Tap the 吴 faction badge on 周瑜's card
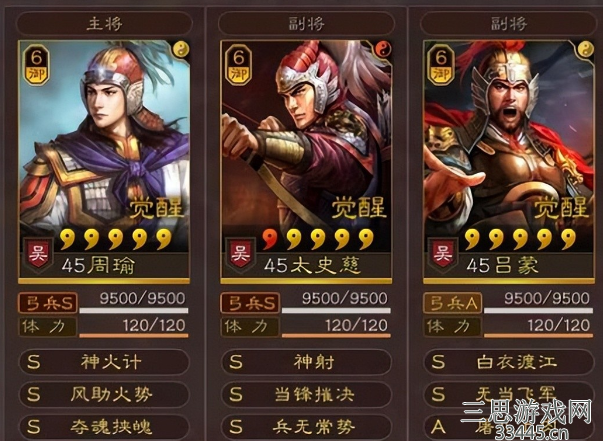Screen dimensions: 603x441 coord(38,255)
